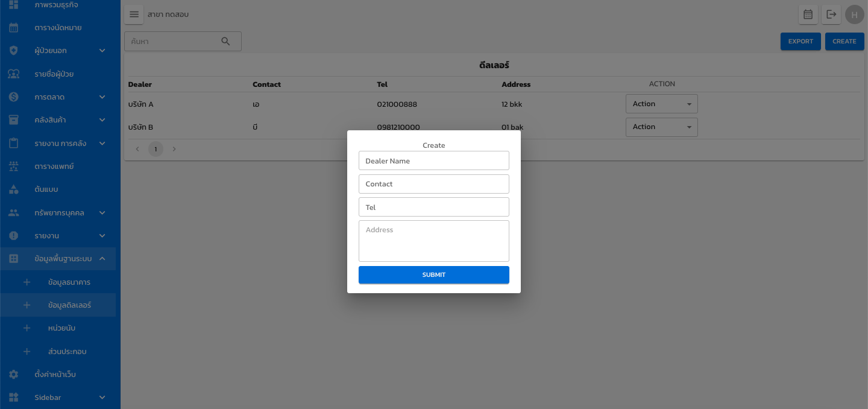
Task: Expand the ผู้ป่วยนอก chevron
Action: click(x=102, y=51)
